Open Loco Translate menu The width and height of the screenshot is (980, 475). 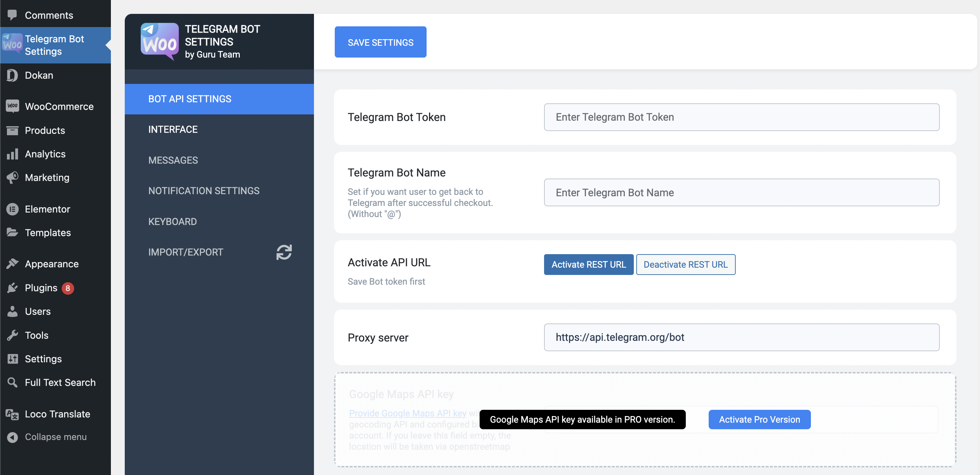coord(55,414)
